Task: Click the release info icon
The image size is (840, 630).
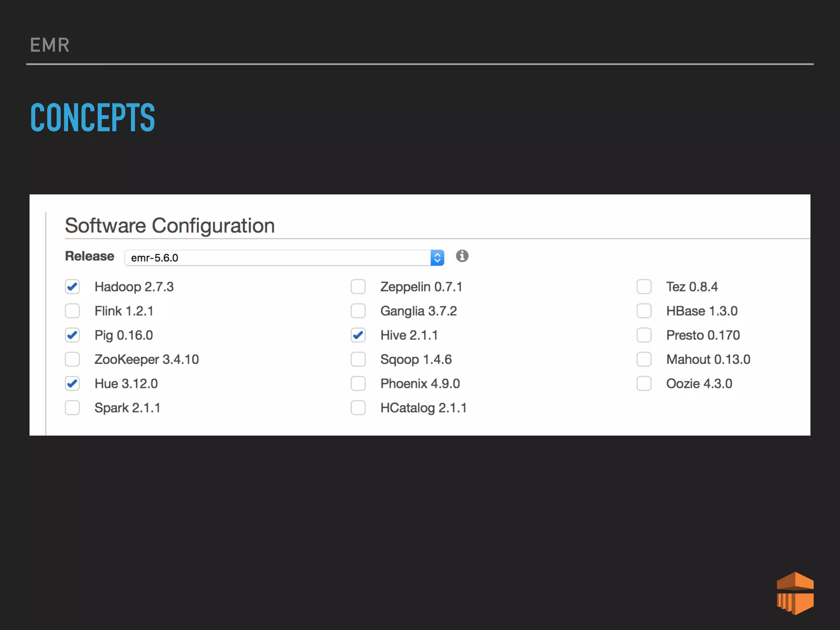Action: [x=462, y=256]
